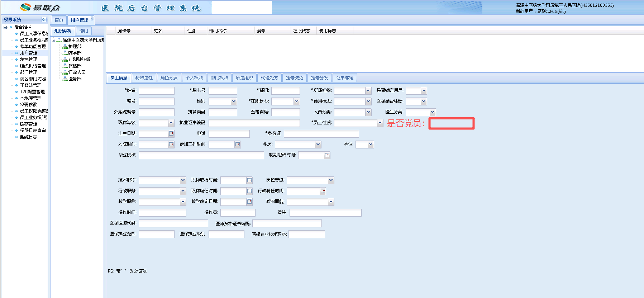Sort the table by the 部门名称 column header
Image resolution: width=644 pixels, height=298 pixels.
tap(230, 31)
